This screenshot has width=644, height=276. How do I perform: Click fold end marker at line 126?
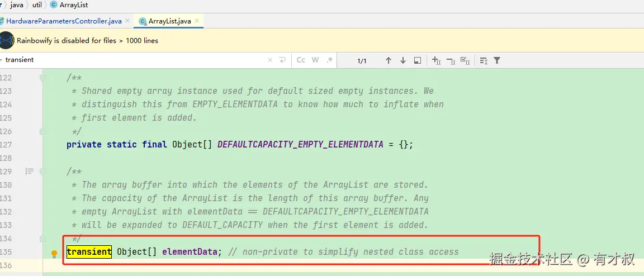click(x=42, y=131)
